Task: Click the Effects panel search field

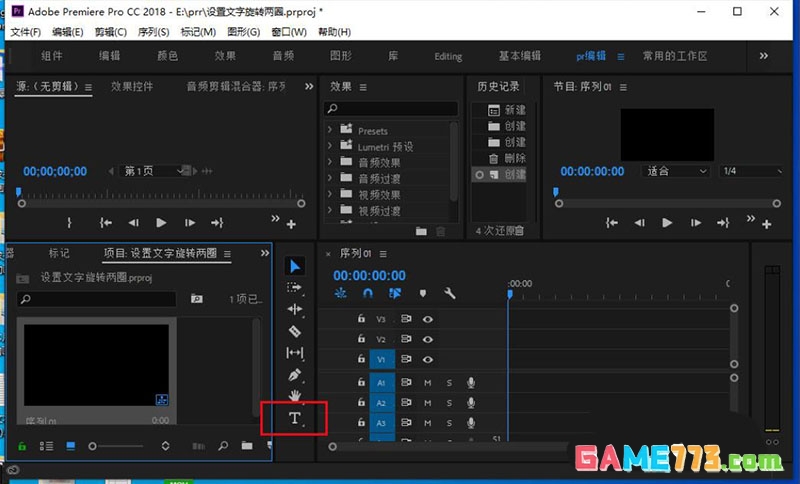Action: (x=391, y=109)
